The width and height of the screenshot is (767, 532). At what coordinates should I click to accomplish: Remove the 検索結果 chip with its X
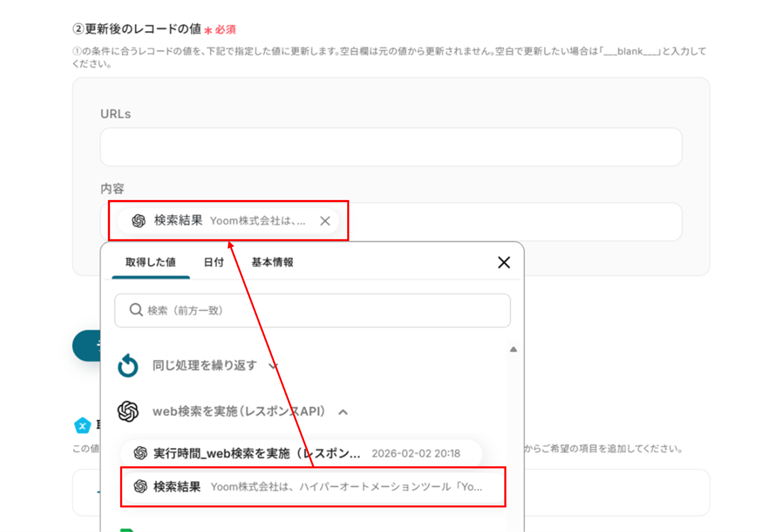pyautogui.click(x=325, y=221)
